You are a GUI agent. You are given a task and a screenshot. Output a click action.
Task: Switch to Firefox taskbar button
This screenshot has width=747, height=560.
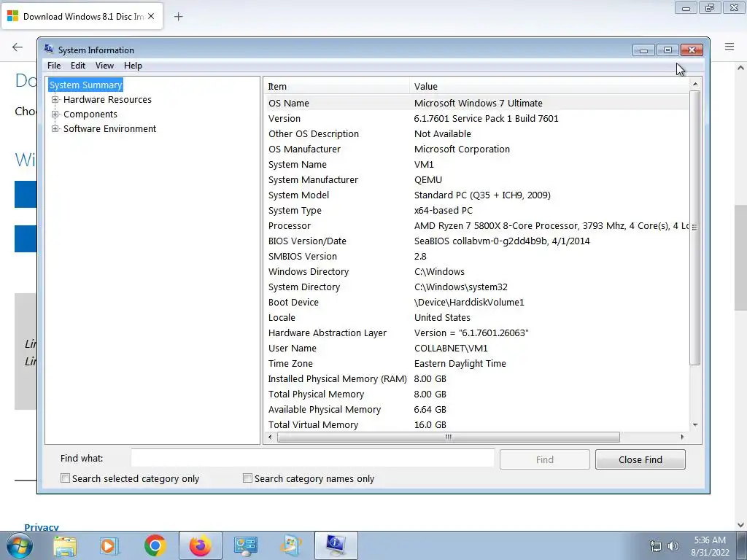point(200,545)
